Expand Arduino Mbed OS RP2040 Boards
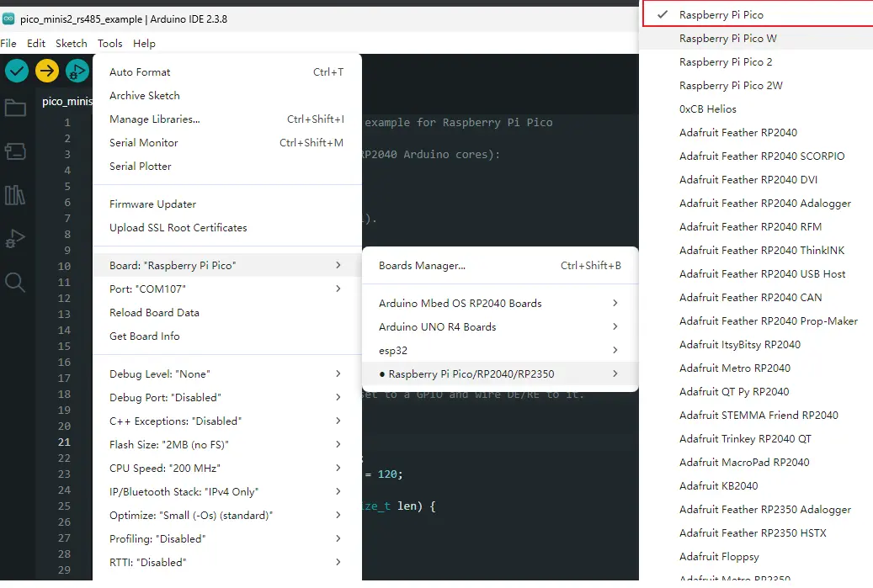The width and height of the screenshot is (873, 588). [500, 303]
